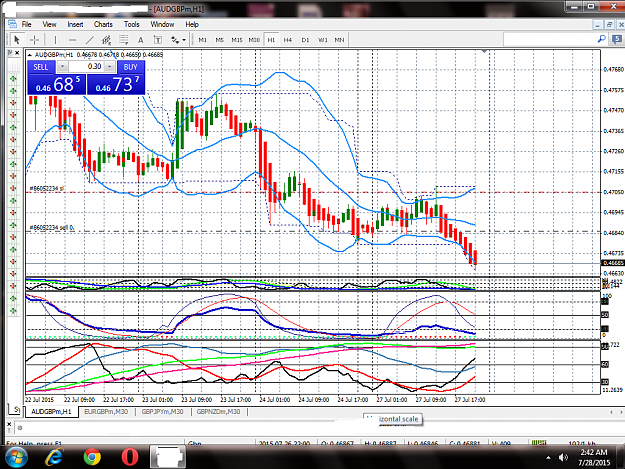Click the search magnifier icon
The image size is (625, 469).
click(601, 39)
